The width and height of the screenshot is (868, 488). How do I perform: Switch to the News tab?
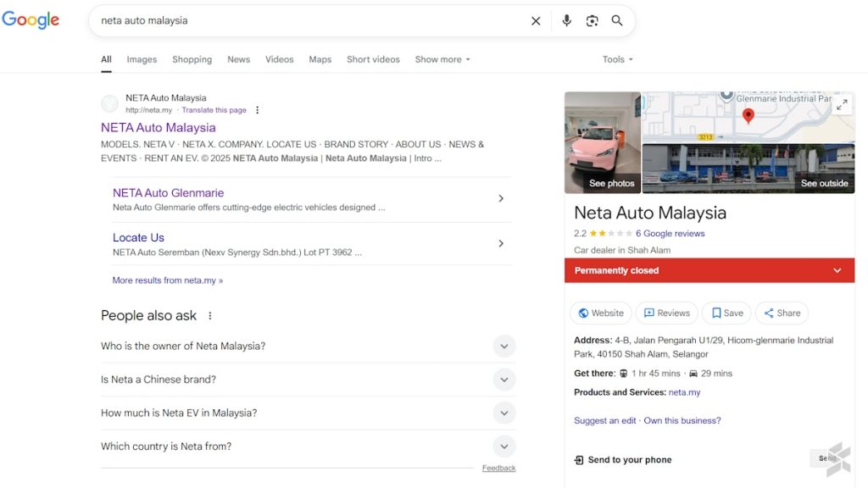click(x=238, y=59)
